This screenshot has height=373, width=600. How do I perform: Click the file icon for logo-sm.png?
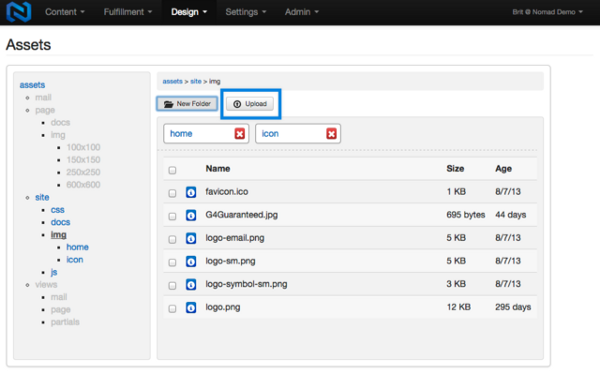tap(191, 261)
